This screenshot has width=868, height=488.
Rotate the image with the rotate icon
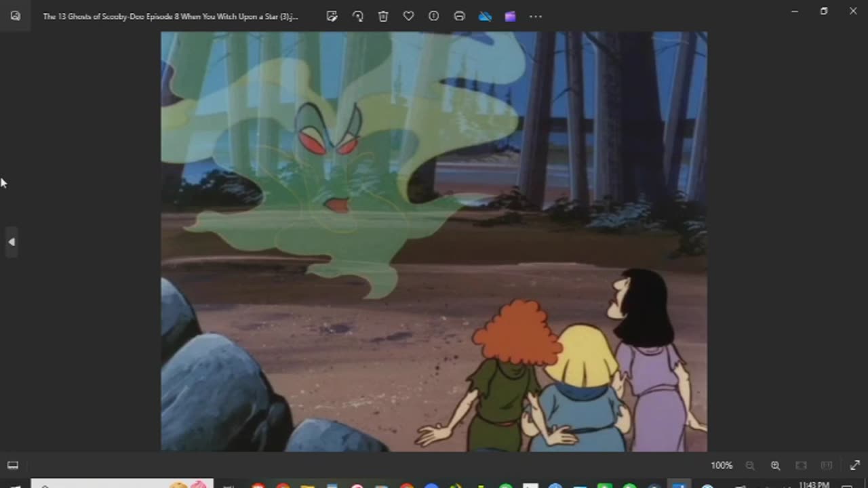[x=357, y=16]
